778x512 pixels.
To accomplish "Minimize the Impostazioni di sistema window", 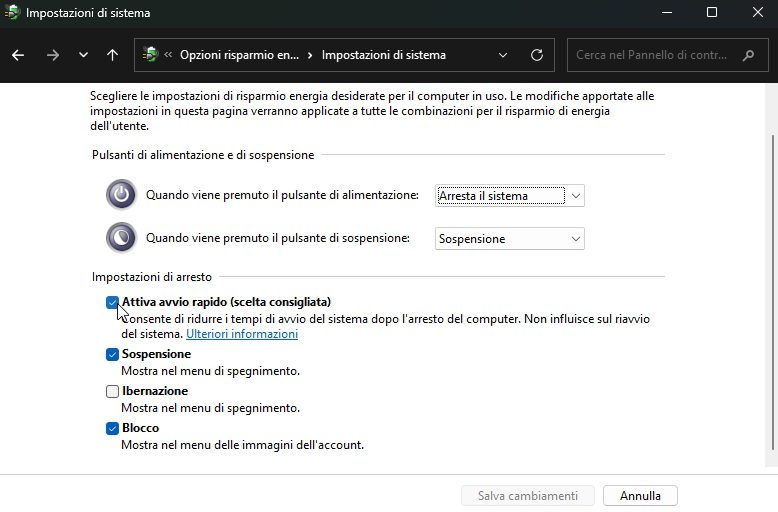I will point(667,12).
